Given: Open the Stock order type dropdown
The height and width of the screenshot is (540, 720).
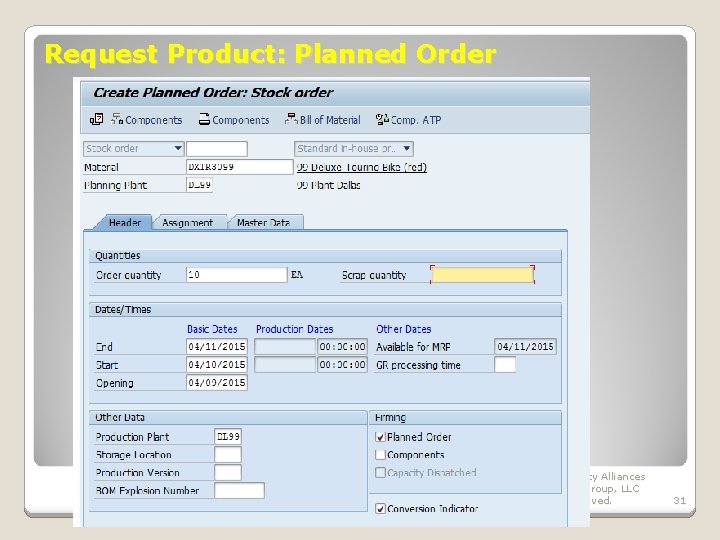Looking at the screenshot, I should (x=134, y=148).
